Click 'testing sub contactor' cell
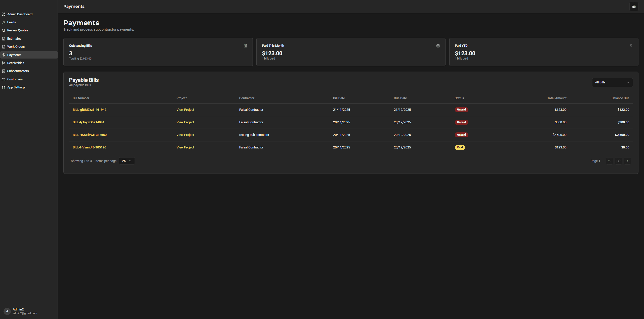 tap(254, 135)
